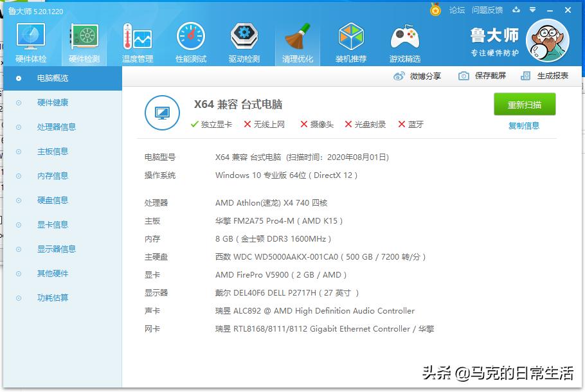Start 驱动检测 driver detection
Image resolution: width=585 pixels, height=392 pixels.
point(244,41)
